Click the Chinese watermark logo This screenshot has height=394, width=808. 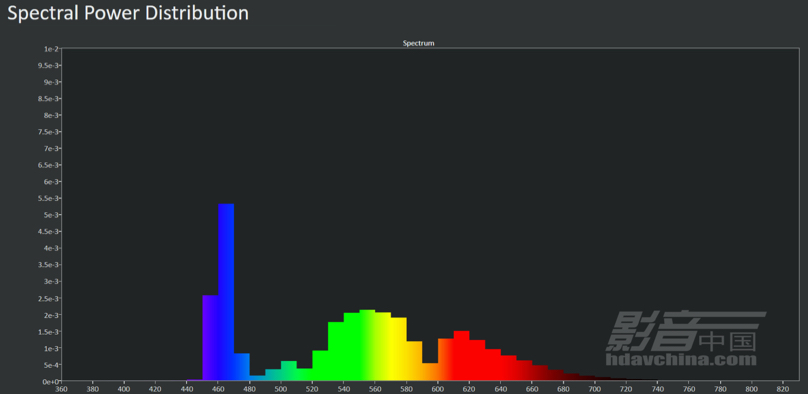[685, 330]
